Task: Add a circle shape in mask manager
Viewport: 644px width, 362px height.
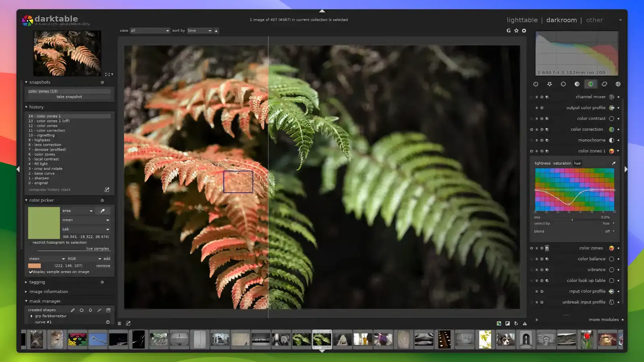Action: point(81,310)
